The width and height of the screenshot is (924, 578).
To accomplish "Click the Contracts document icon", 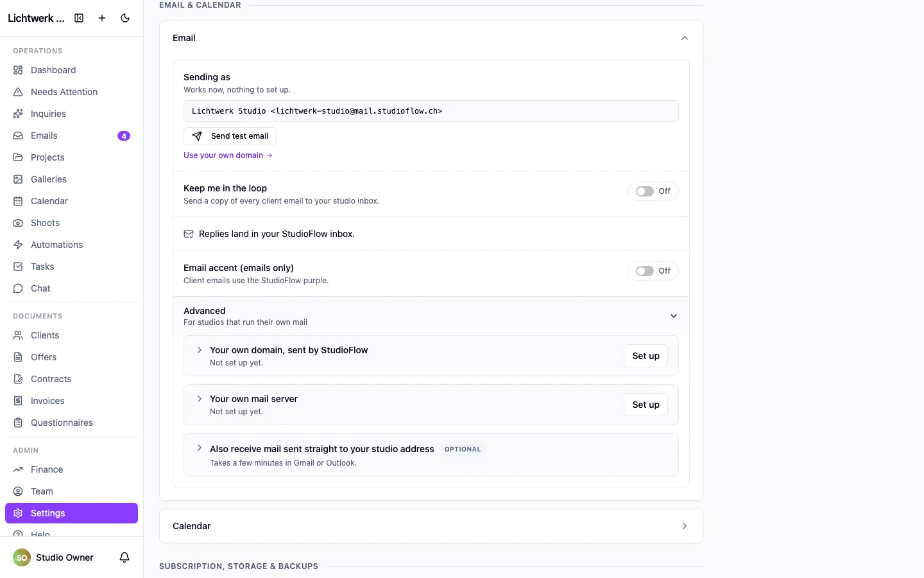I will pos(18,379).
